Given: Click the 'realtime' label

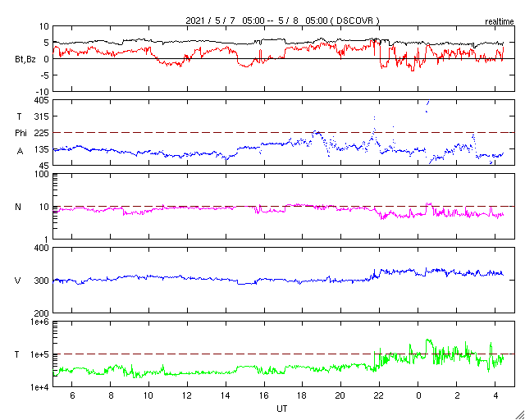Looking at the screenshot, I should pyautogui.click(x=500, y=22).
